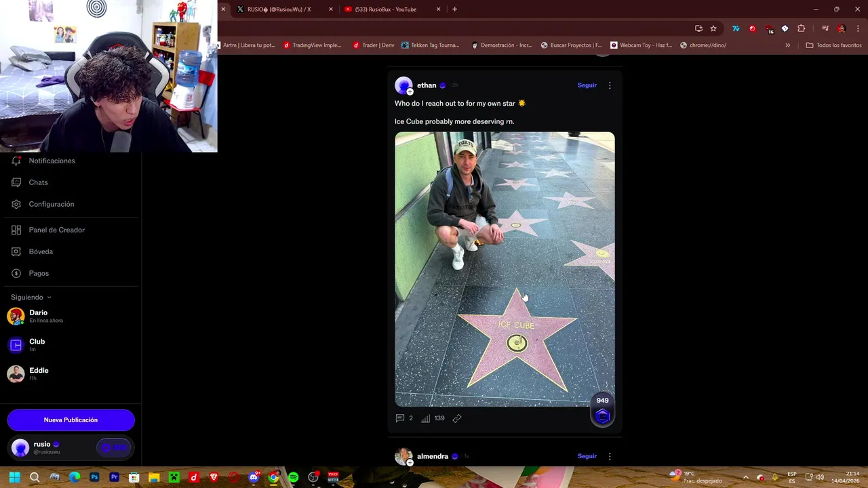This screenshot has width=868, height=488.
Task: Follow almendra with the Seguir button
Action: 587,456
